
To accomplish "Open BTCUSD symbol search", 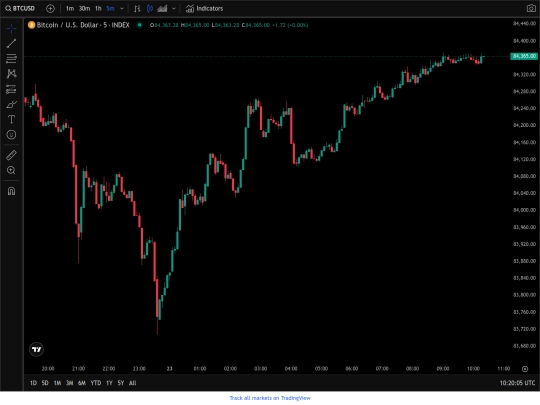I will point(20,8).
